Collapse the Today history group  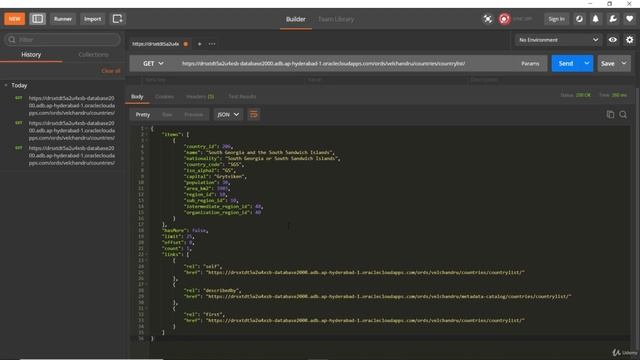pos(6,85)
